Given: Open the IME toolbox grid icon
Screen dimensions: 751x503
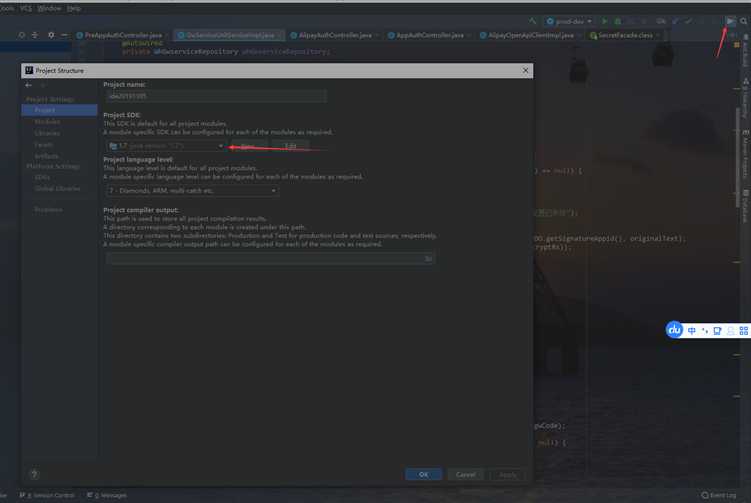Looking at the screenshot, I should 743,331.
